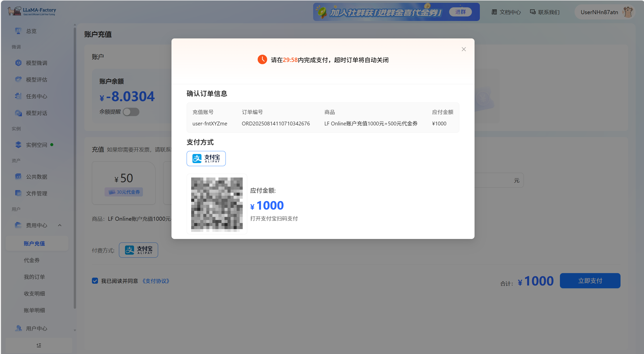Click the 公共数据 public data icon
The height and width of the screenshot is (354, 644).
[18, 176]
